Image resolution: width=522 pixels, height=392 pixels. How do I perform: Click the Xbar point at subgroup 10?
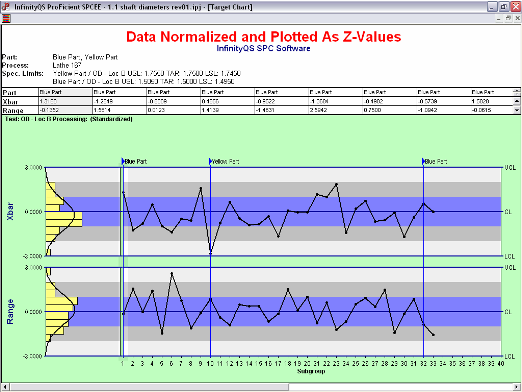[x=210, y=254]
